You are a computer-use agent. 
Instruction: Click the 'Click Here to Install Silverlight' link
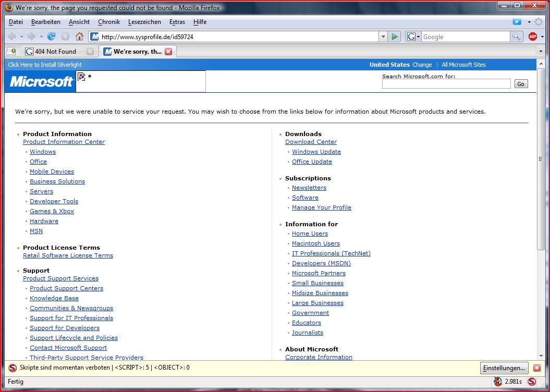tap(45, 65)
